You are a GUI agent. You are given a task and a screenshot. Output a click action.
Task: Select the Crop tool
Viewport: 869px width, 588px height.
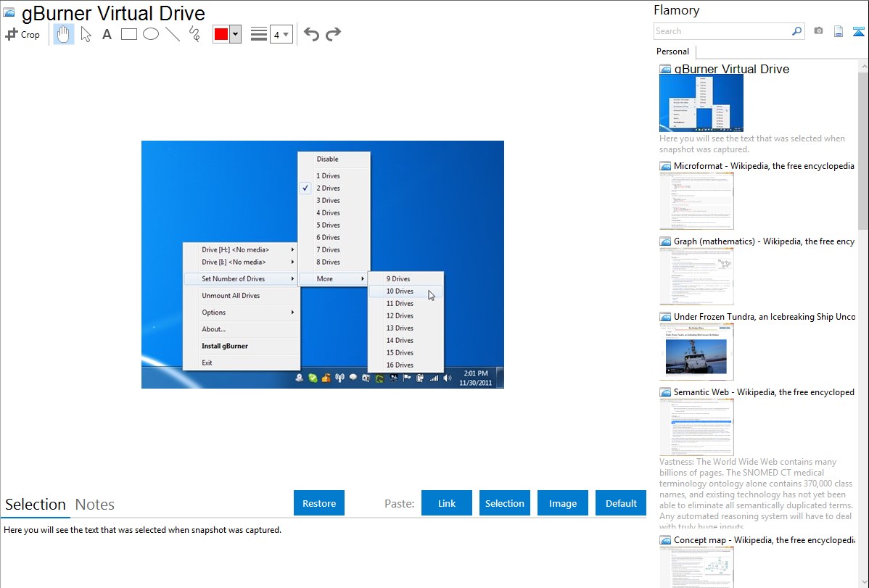pyautogui.click(x=22, y=34)
